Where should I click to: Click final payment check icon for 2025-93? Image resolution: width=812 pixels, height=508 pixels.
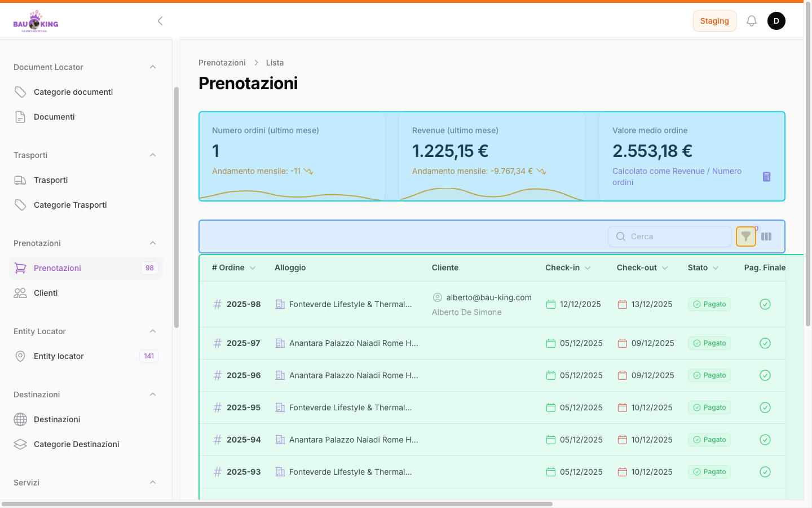coord(765,472)
